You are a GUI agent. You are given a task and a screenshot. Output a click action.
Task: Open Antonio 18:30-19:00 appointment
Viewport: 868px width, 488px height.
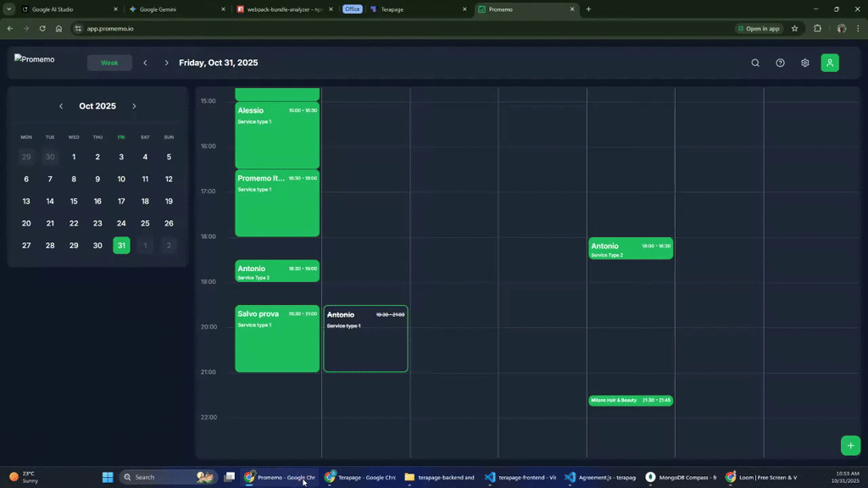pos(277,271)
